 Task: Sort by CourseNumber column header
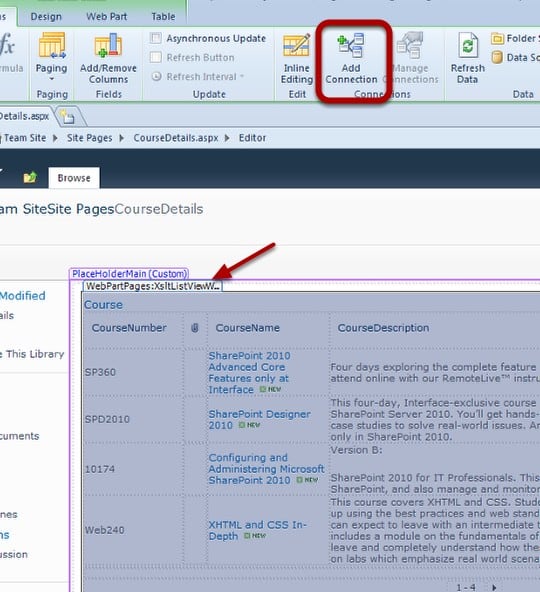[129, 328]
